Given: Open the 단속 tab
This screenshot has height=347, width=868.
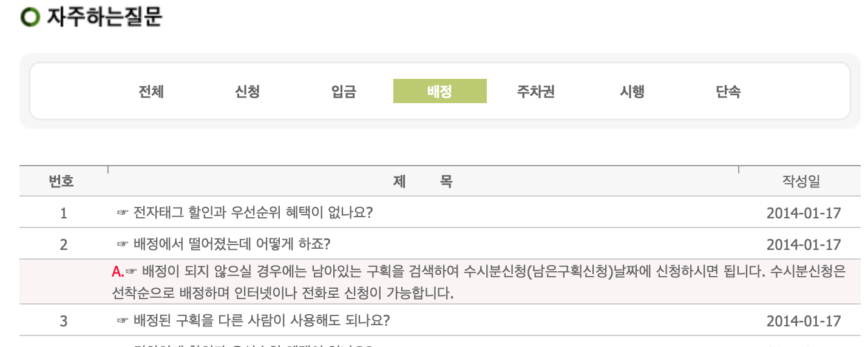Looking at the screenshot, I should tap(728, 92).
